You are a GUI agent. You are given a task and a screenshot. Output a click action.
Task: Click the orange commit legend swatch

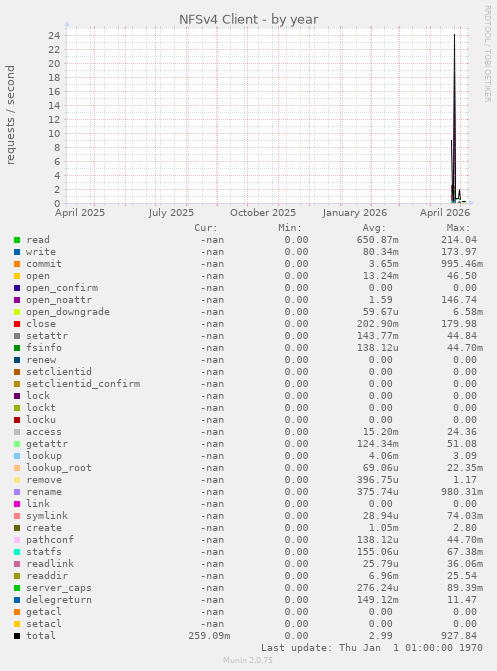pyautogui.click(x=17, y=264)
